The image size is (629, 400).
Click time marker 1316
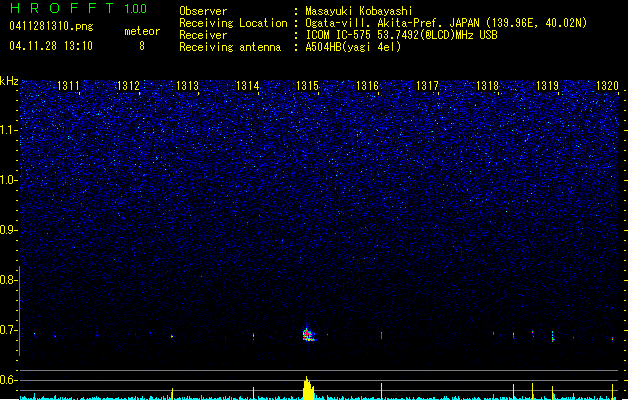(x=367, y=85)
